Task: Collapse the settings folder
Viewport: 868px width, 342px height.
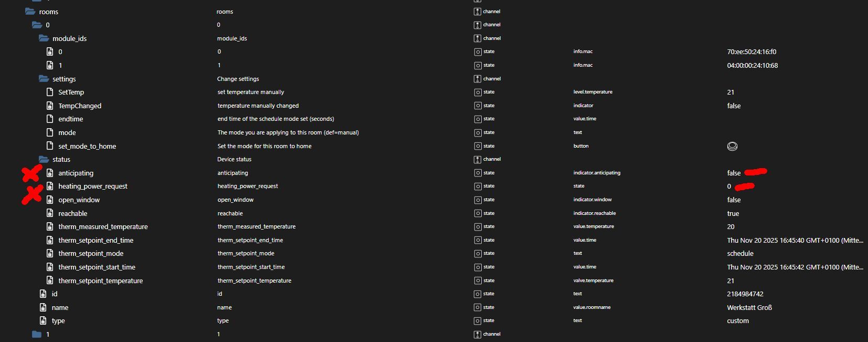Action: pos(44,79)
